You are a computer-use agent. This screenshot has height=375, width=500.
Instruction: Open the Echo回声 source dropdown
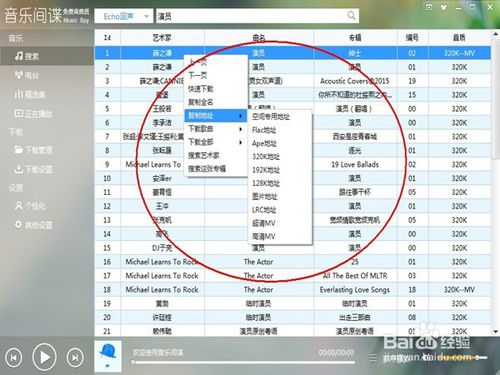124,16
